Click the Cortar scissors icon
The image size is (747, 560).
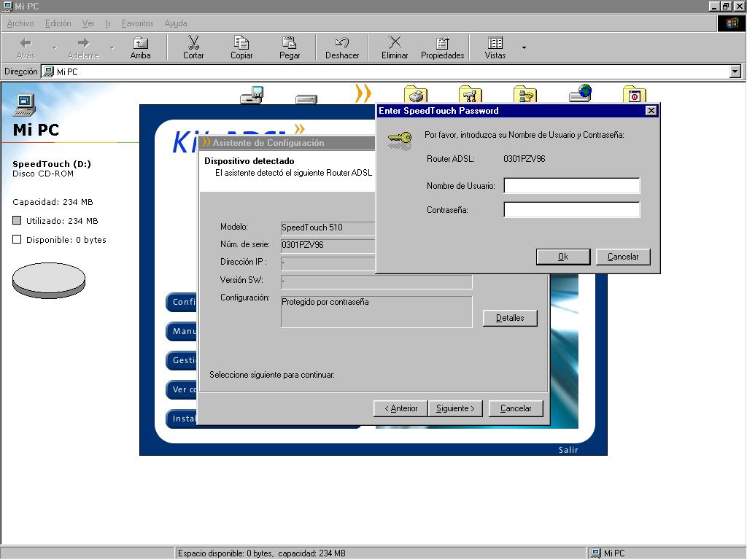point(193,42)
